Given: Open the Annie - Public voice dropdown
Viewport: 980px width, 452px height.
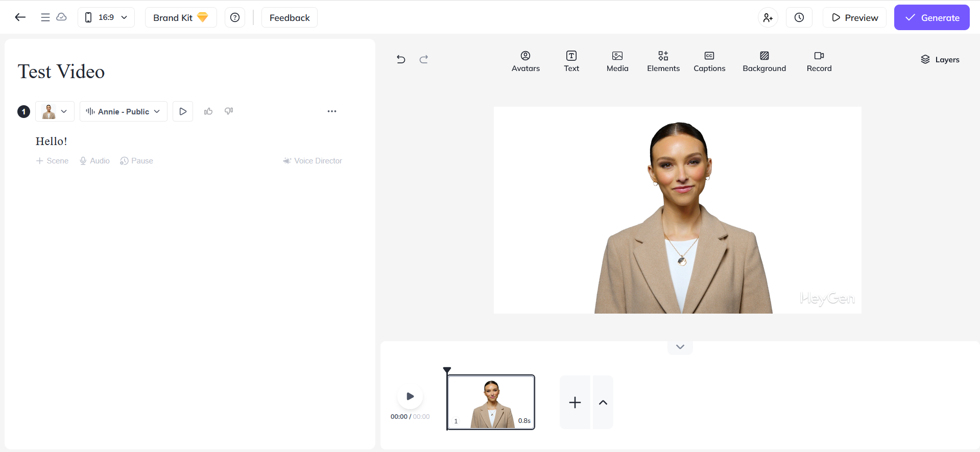Looking at the screenshot, I should tap(124, 111).
